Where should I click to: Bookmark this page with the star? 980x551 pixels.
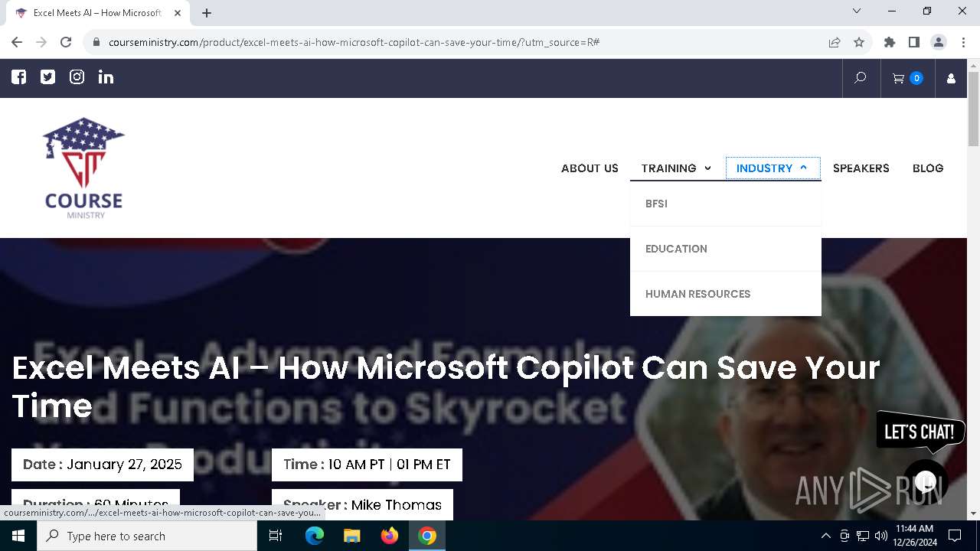(859, 42)
